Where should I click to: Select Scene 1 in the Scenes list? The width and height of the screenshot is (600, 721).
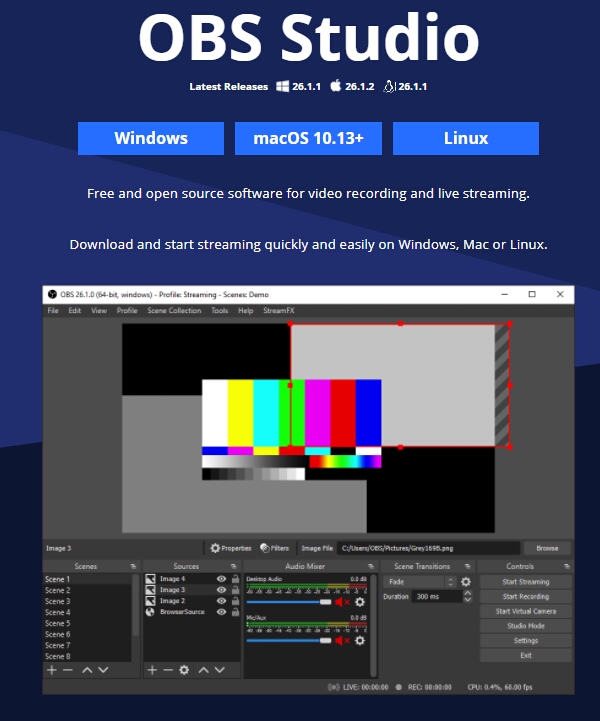point(87,579)
